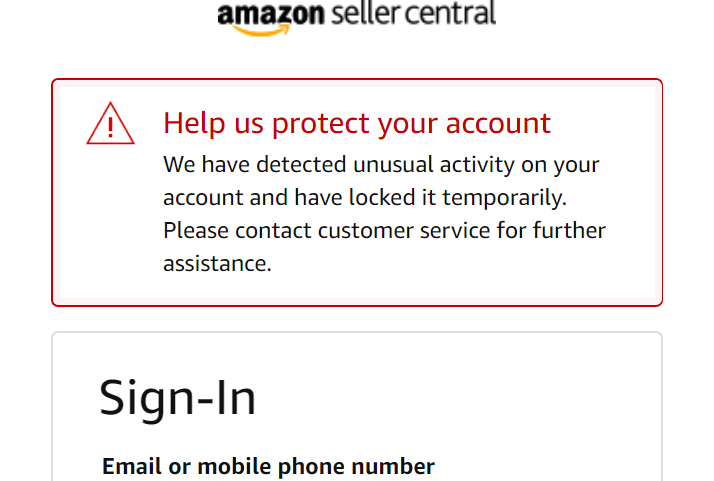Viewport: 714px width, 481px height.
Task: Click the exclamation mark inside the triangle
Action: [x=110, y=127]
